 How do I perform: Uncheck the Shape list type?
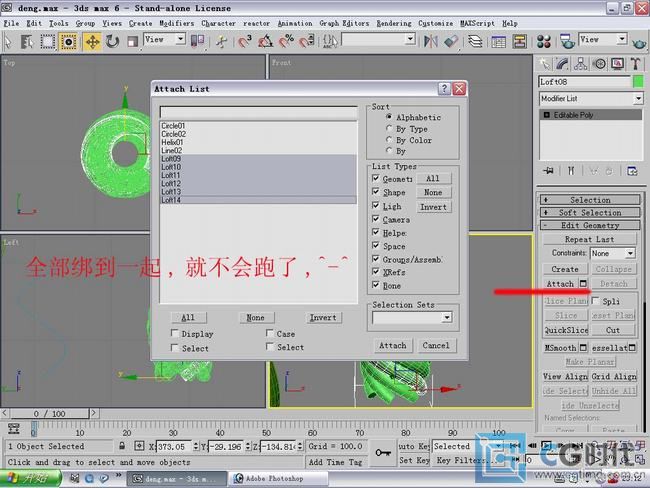click(376, 192)
